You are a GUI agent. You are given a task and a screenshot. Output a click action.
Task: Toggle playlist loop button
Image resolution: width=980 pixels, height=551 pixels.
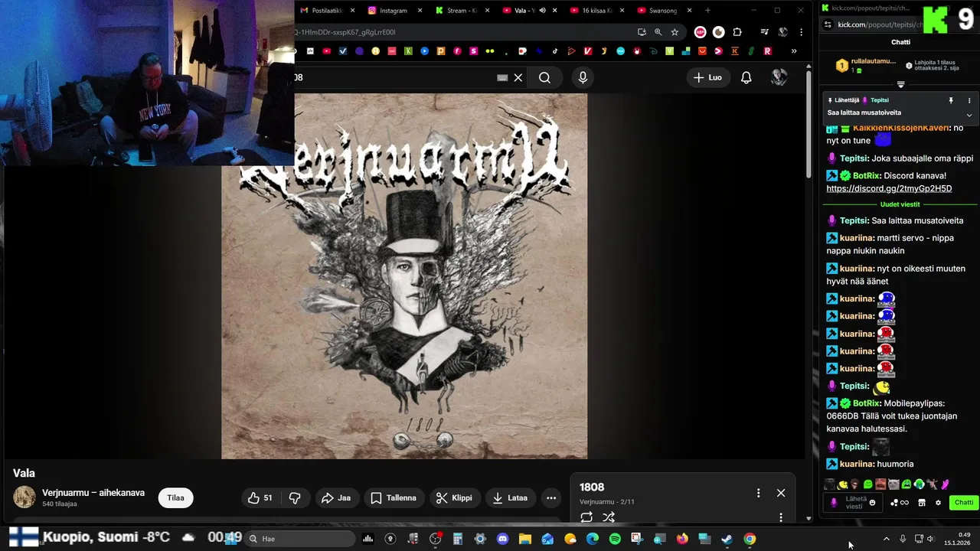(x=586, y=517)
